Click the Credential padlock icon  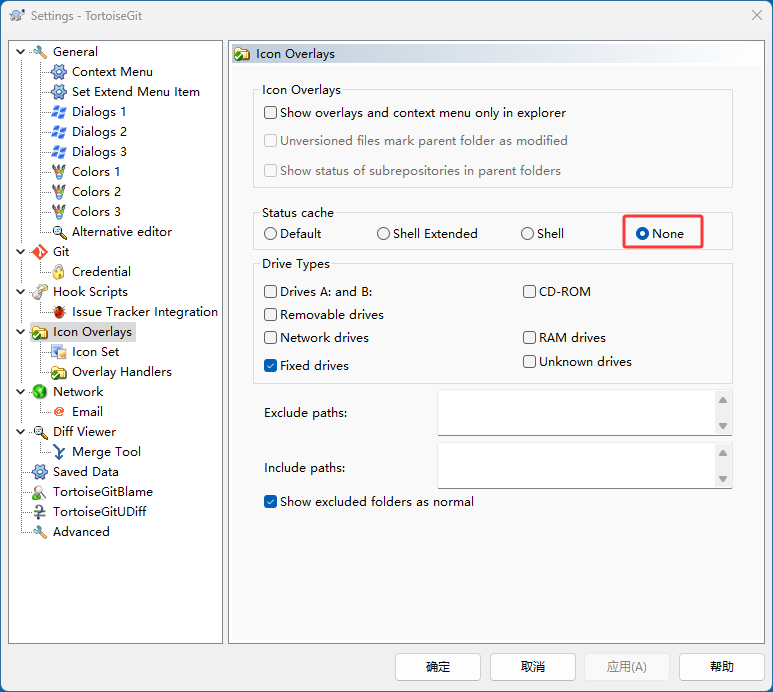click(x=59, y=272)
